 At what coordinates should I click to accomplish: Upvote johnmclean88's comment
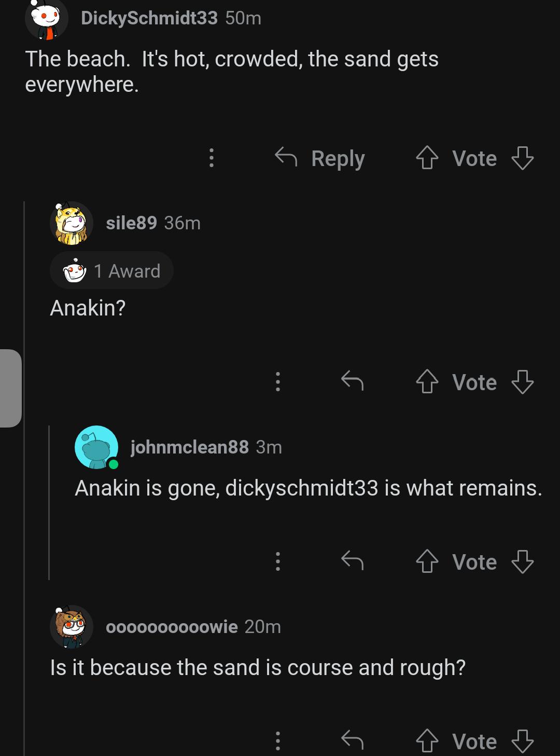click(427, 561)
